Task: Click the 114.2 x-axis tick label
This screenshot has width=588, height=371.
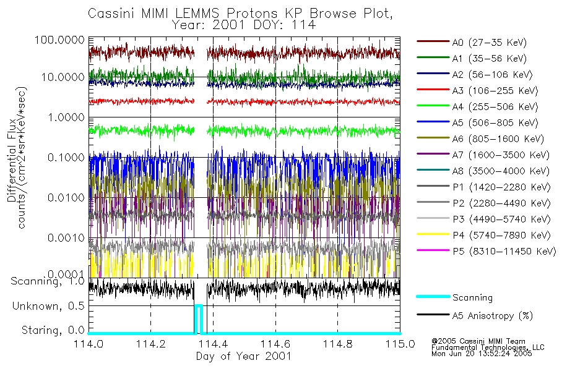Action: coord(151,344)
